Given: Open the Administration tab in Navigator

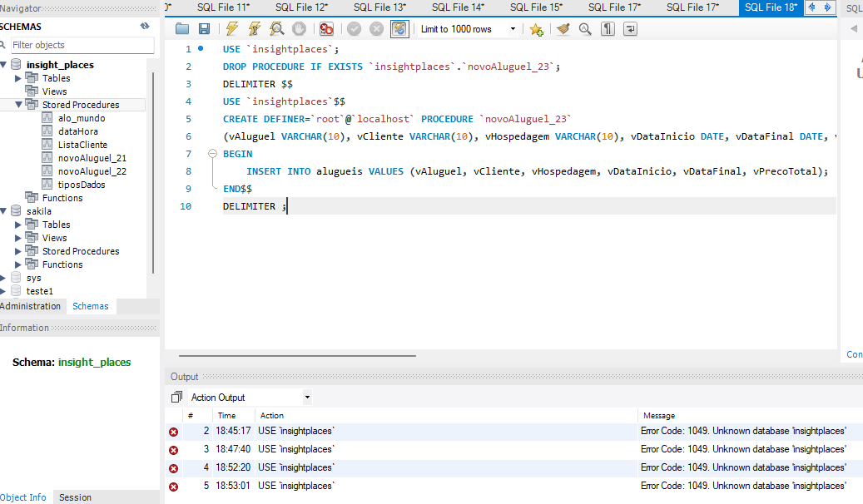Looking at the screenshot, I should [x=31, y=306].
